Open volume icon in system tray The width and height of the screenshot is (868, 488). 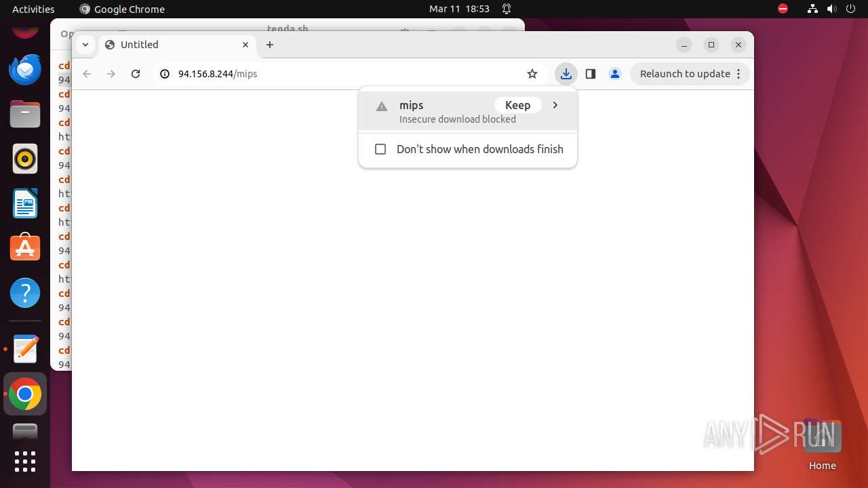point(832,9)
